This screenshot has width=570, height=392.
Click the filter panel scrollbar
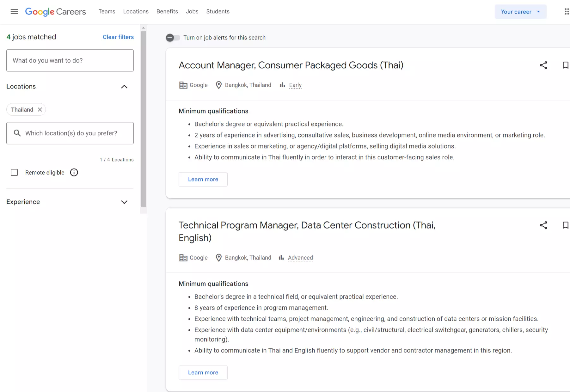144,119
